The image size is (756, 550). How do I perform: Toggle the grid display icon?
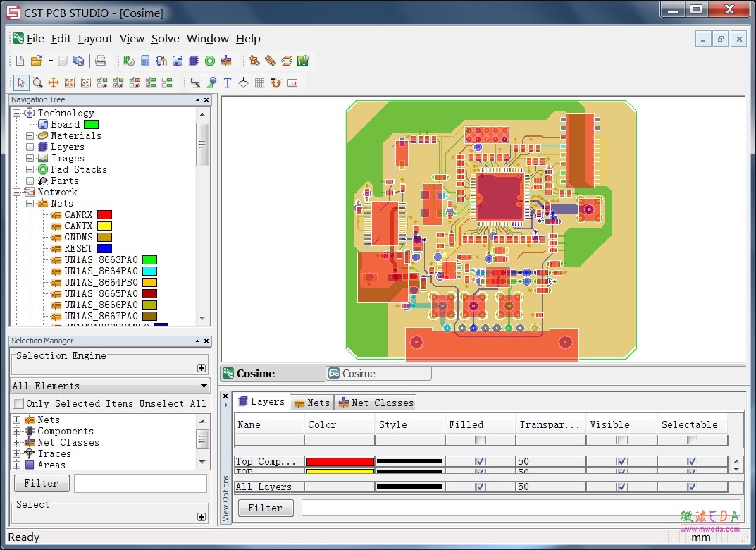pyautogui.click(x=259, y=83)
